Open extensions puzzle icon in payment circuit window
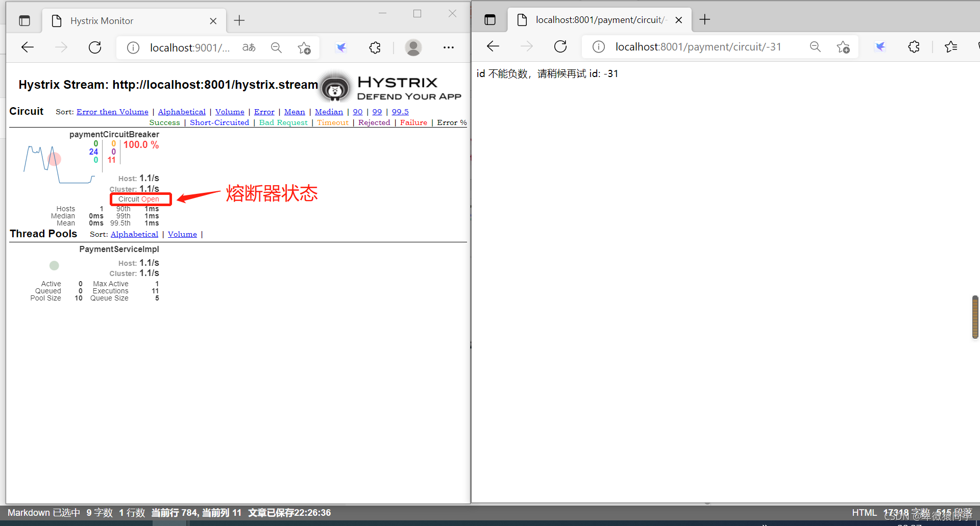 click(914, 47)
